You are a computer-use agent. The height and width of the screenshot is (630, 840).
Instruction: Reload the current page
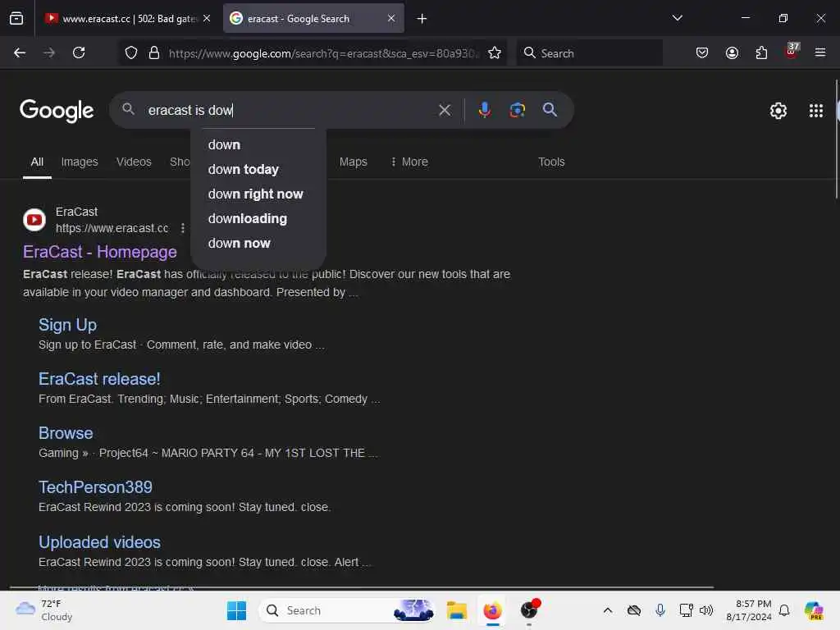pyautogui.click(x=79, y=52)
